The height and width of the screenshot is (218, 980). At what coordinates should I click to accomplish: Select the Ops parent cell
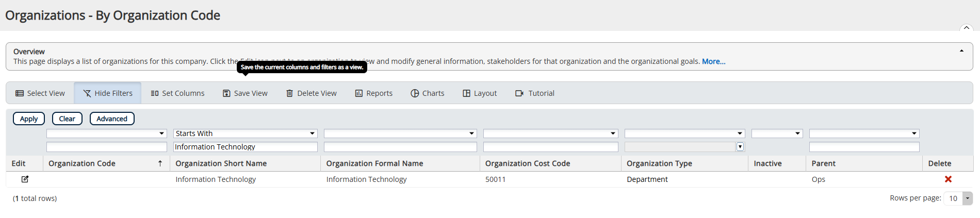pyautogui.click(x=819, y=179)
